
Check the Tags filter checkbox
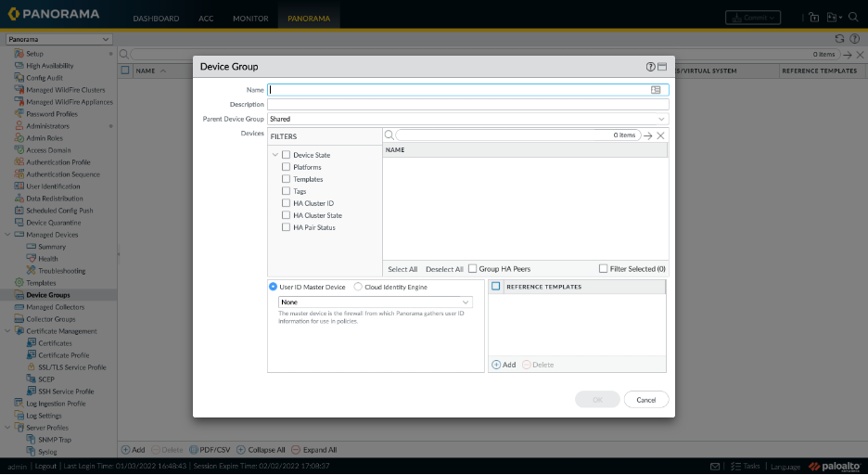tap(287, 191)
